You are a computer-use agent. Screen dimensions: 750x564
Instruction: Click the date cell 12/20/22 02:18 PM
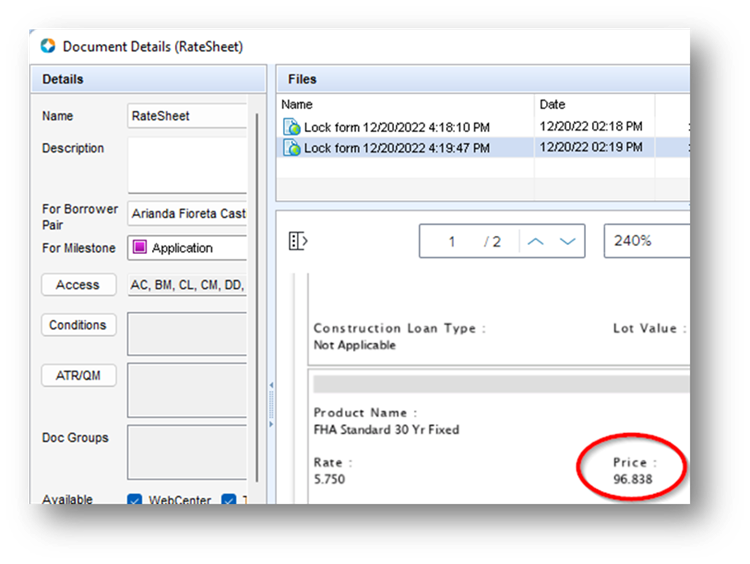click(591, 126)
